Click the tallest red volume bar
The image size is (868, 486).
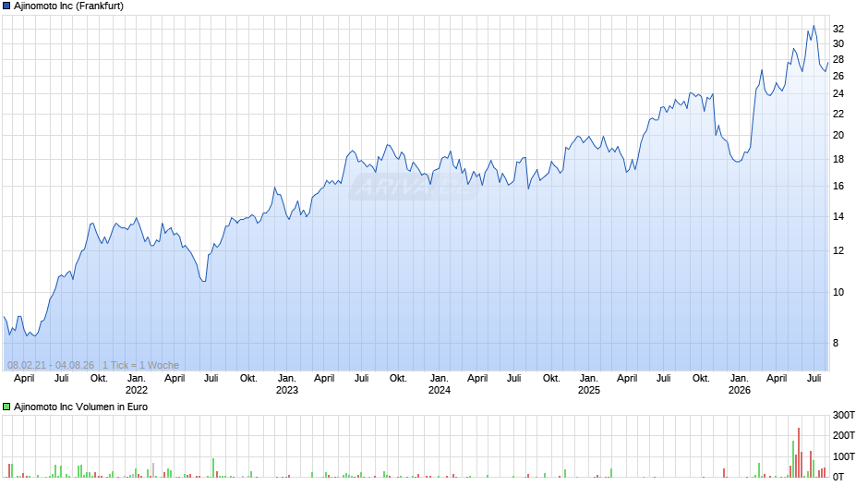tap(799, 452)
